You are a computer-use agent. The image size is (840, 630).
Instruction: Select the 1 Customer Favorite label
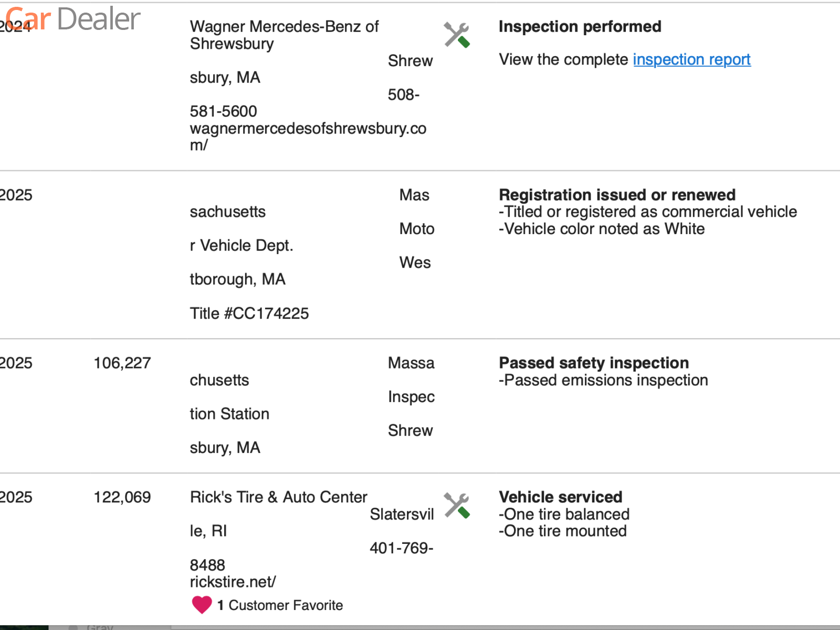pyautogui.click(x=280, y=605)
